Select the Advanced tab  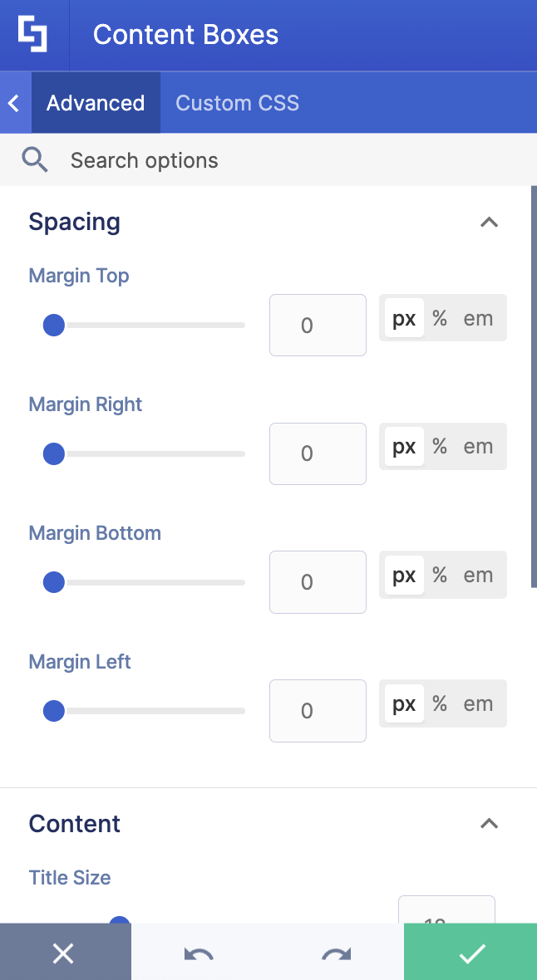[x=96, y=103]
